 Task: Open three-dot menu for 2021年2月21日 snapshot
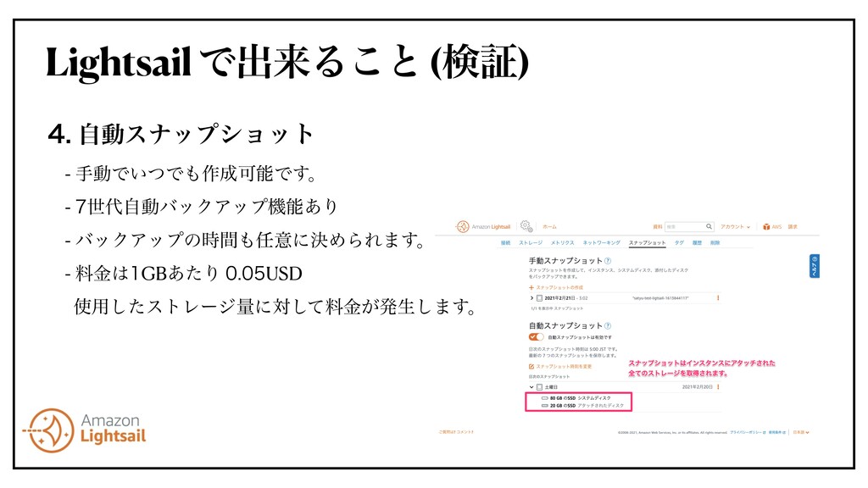click(x=718, y=298)
